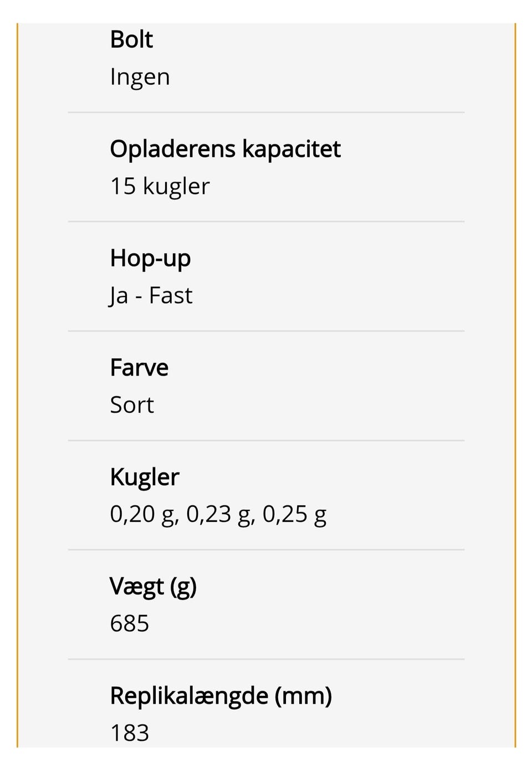The image size is (532, 774).
Task: Select the 0,25 g pellet weight
Action: pos(294,514)
